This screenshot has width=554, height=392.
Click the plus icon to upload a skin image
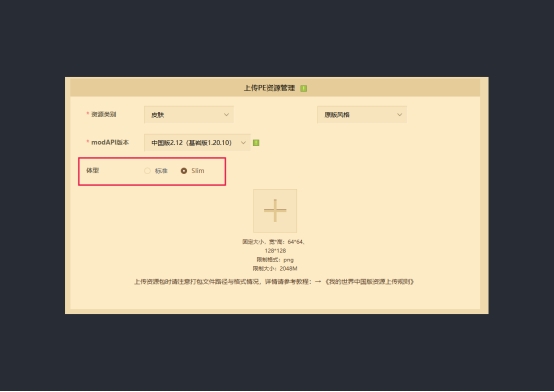[275, 211]
